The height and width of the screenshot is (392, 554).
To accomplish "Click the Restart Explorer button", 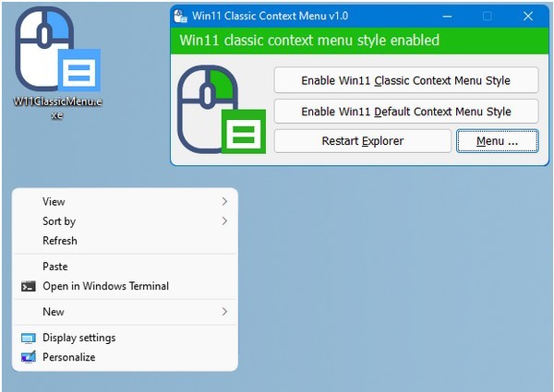I will click(362, 141).
